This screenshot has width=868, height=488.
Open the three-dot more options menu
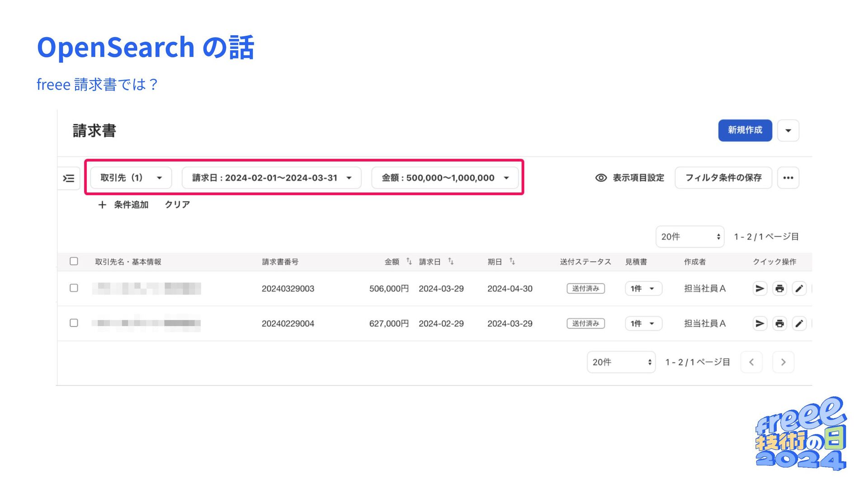click(x=788, y=178)
